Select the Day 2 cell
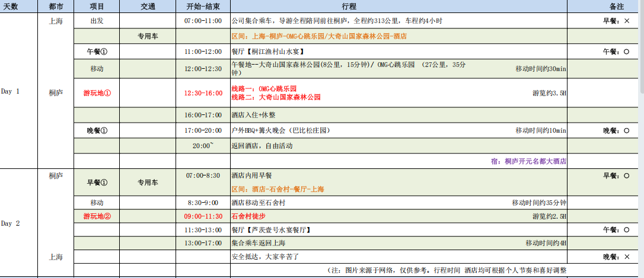Viewport: 644px width, 278px height. [x=11, y=223]
